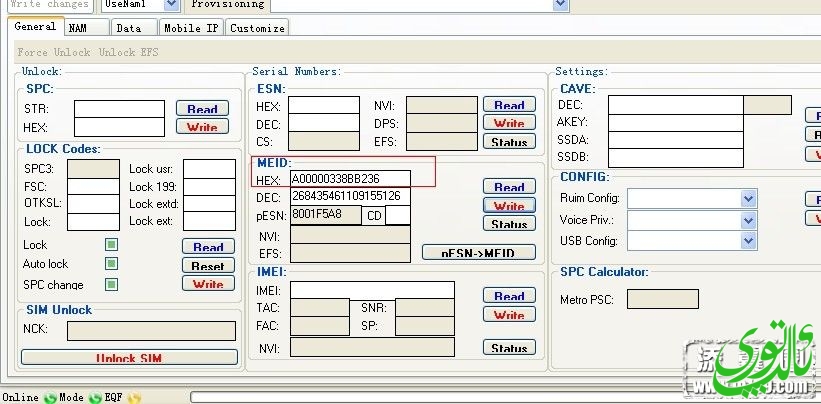Click Unlock EFS toolbar item
Screen dimensions: 821x404
[x=128, y=52]
